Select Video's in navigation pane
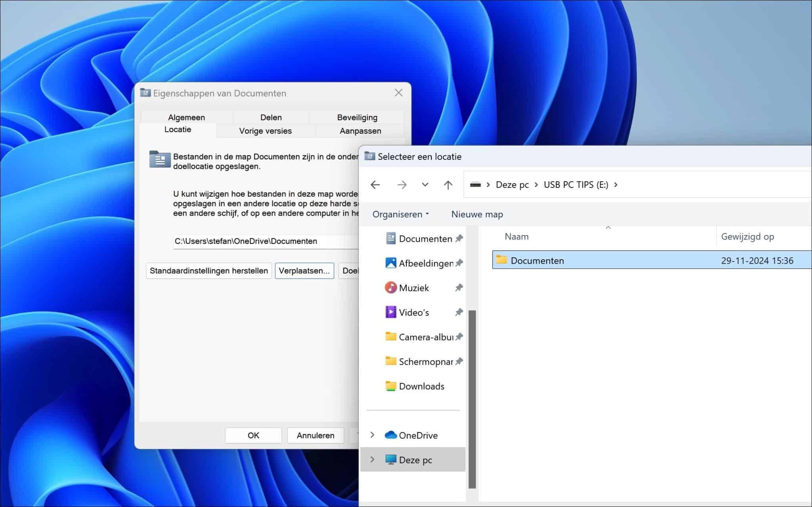 pyautogui.click(x=414, y=312)
